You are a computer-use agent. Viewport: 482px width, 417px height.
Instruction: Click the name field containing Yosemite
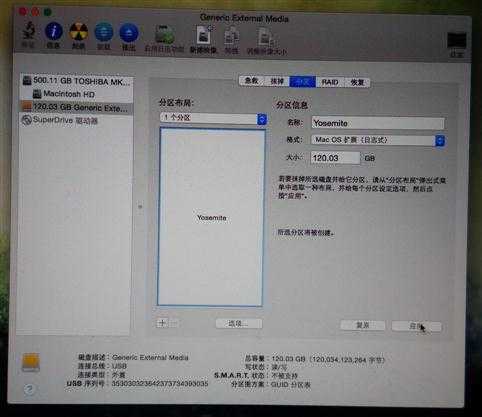click(x=378, y=123)
